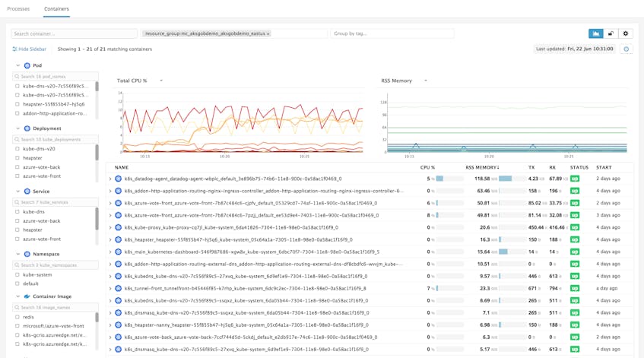Image resolution: width=644 pixels, height=358 pixels.
Task: Open the RSS Memory graph dropdown
Action: point(426,81)
